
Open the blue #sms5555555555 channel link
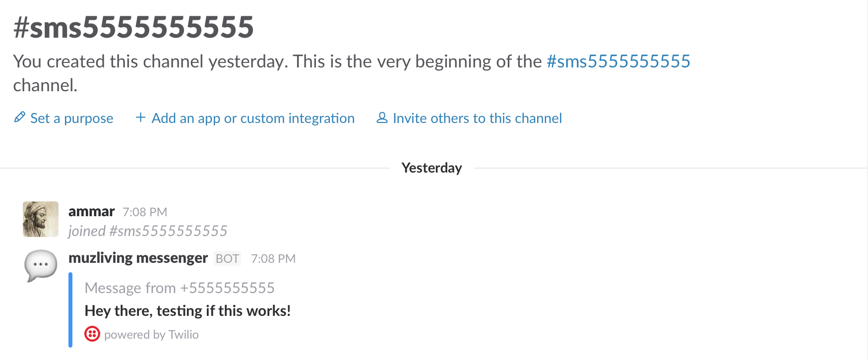pyautogui.click(x=618, y=61)
